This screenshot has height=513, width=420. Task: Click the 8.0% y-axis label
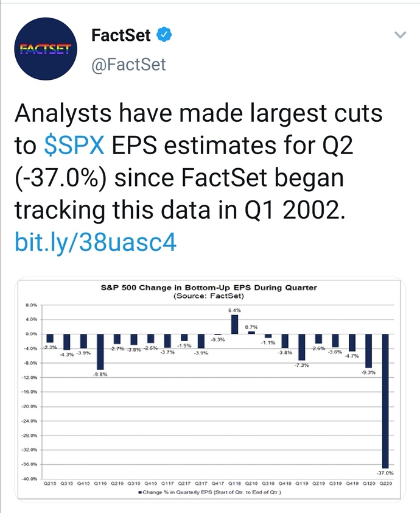pyautogui.click(x=32, y=305)
